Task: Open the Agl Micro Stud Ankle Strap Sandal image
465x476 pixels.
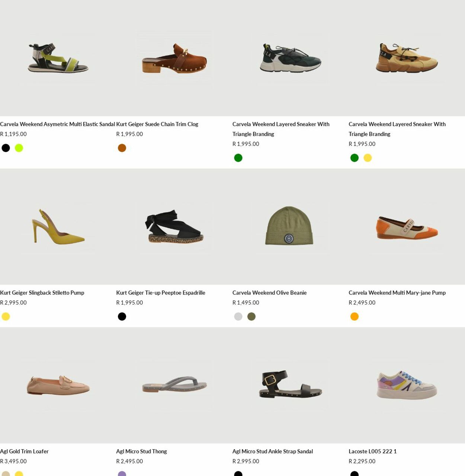Action: click(x=291, y=385)
